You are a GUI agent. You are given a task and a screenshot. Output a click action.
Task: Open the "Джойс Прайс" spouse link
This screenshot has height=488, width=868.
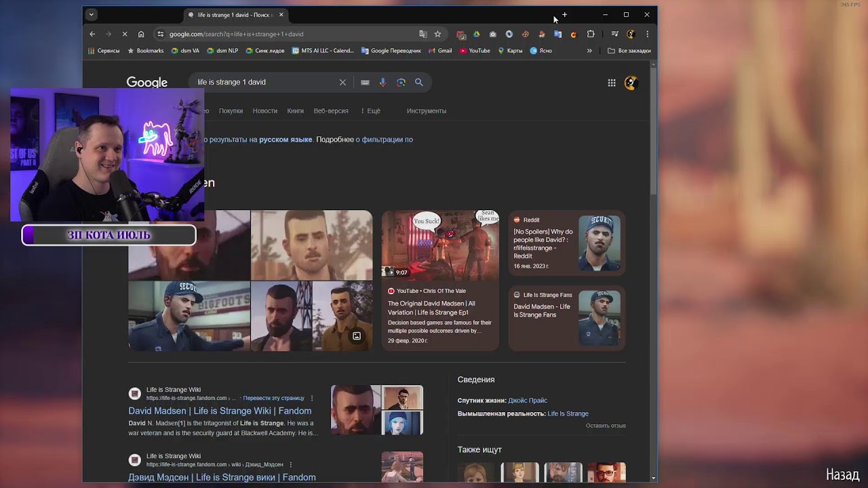(528, 401)
